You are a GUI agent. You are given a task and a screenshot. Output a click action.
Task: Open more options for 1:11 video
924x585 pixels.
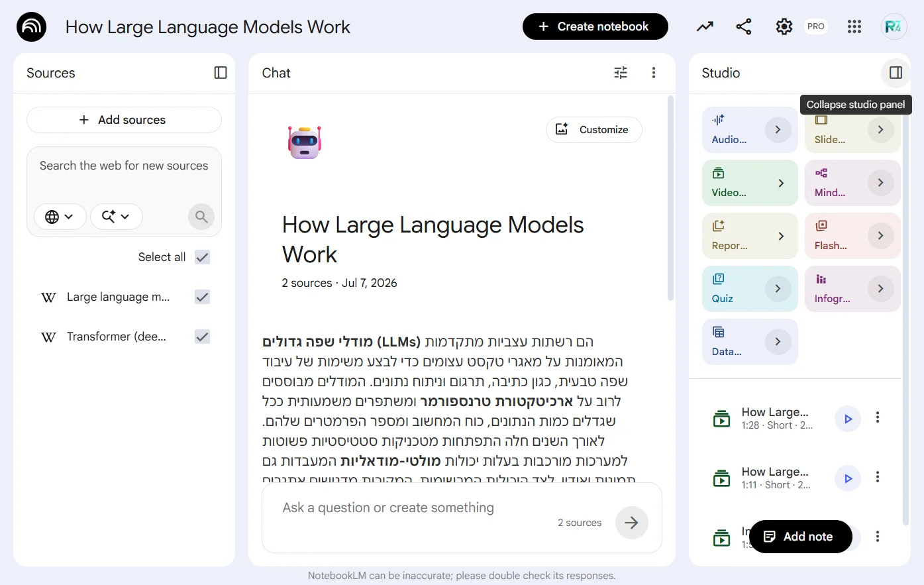pyautogui.click(x=878, y=477)
